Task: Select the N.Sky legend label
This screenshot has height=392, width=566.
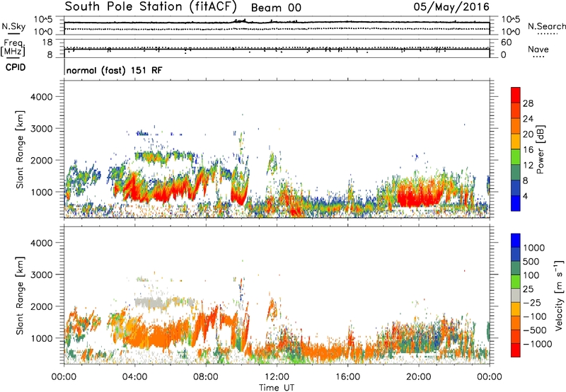Action: pyautogui.click(x=13, y=26)
